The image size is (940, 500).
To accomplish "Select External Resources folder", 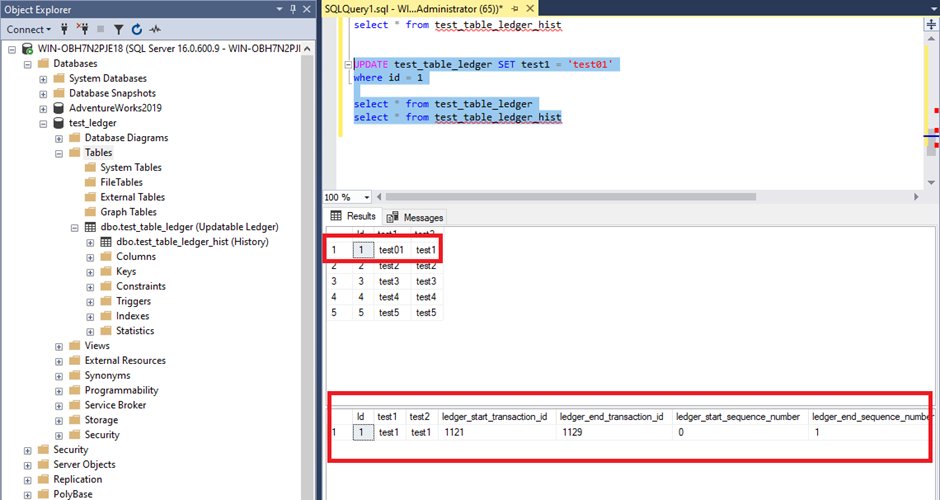I will pos(118,360).
